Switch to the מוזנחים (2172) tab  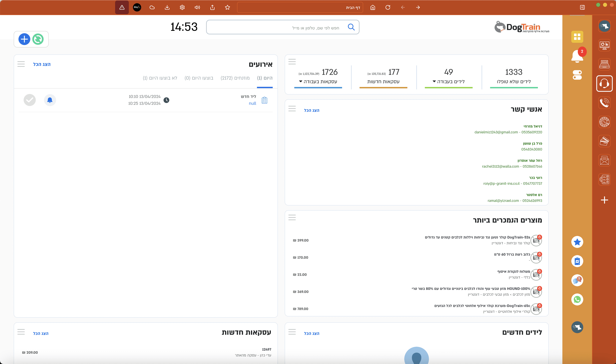tap(235, 78)
